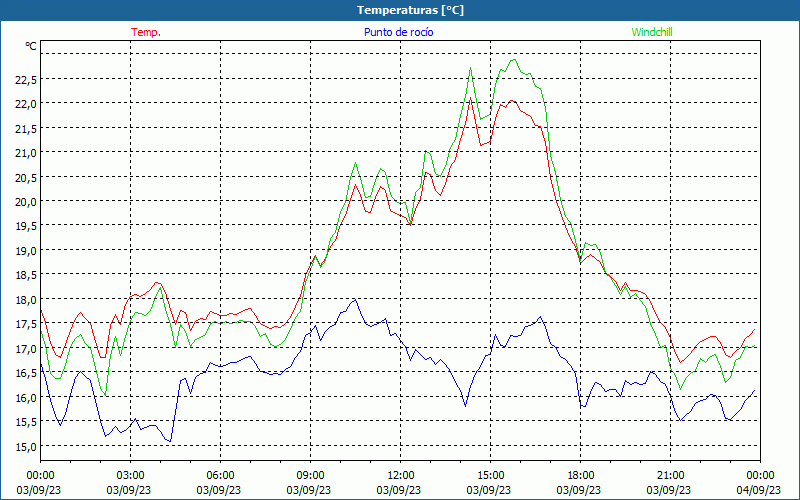Click the '09:00' time axis label

point(310,476)
